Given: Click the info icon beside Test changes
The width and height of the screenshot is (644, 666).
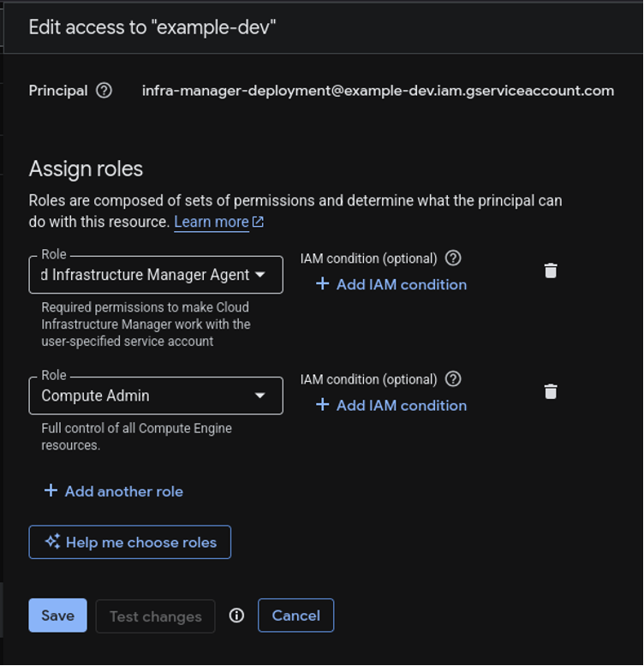Looking at the screenshot, I should pyautogui.click(x=237, y=615).
